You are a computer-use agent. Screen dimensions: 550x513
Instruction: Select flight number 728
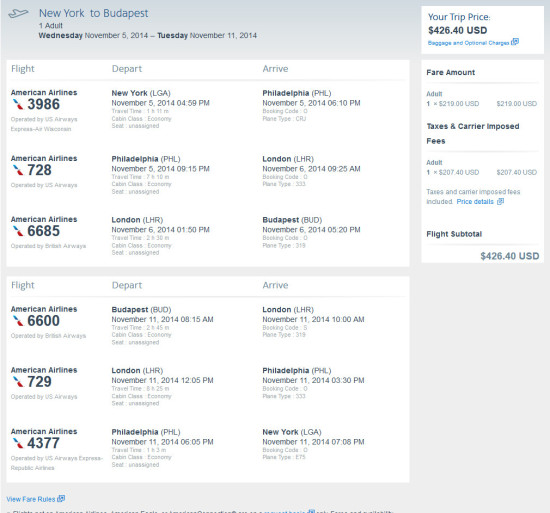tap(39, 170)
